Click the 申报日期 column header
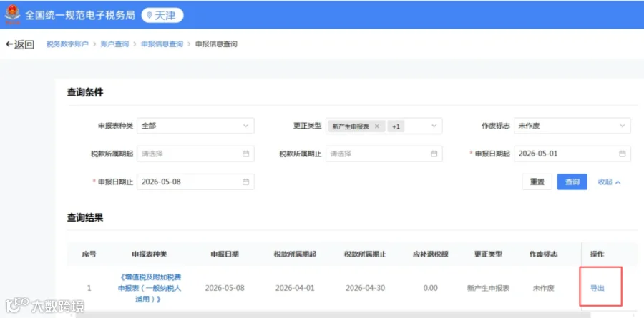 click(225, 254)
